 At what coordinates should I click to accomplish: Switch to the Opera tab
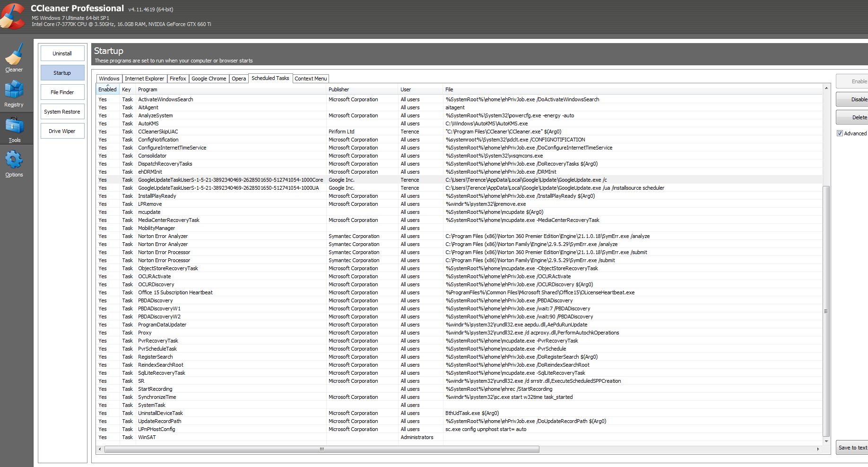(239, 79)
